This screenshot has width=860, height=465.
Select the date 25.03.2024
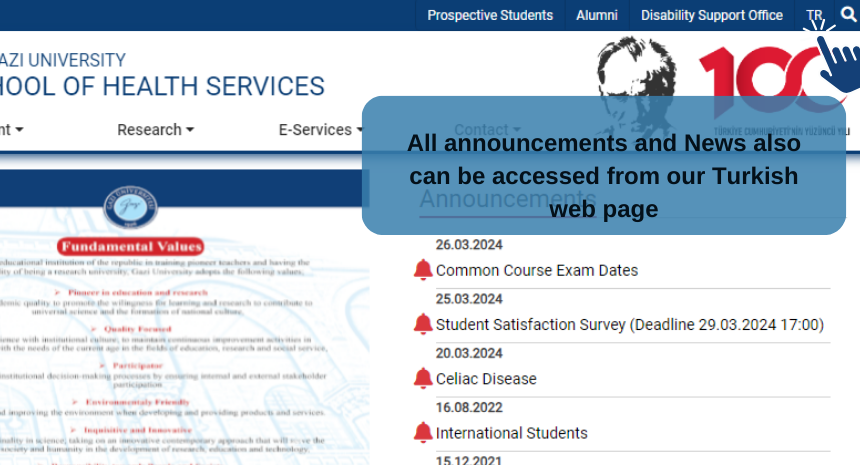(x=469, y=299)
